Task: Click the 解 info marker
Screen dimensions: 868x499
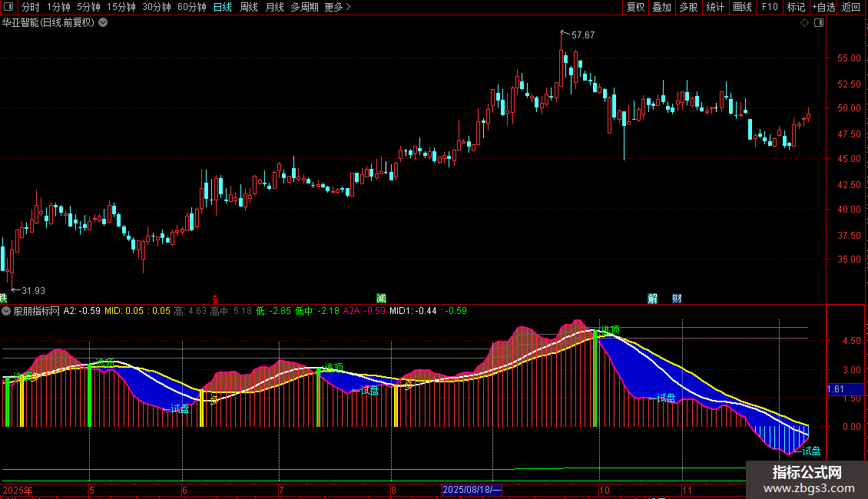Action: coord(653,299)
